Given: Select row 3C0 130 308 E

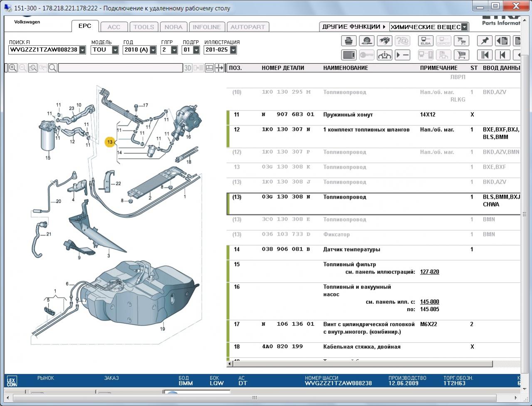Looking at the screenshot, I should [374, 223].
